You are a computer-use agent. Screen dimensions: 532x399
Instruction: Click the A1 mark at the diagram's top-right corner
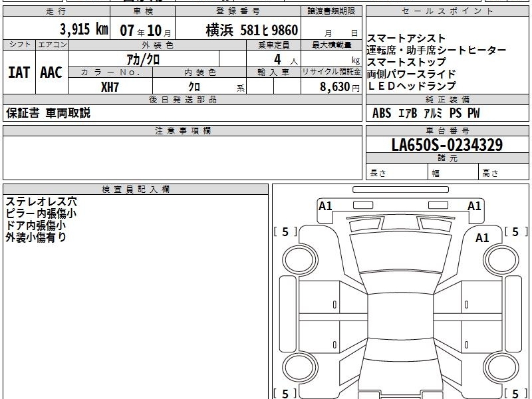pyautogui.click(x=474, y=206)
